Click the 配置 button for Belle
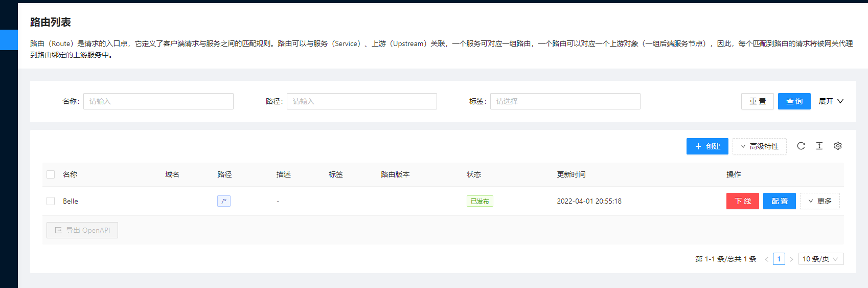 point(779,201)
